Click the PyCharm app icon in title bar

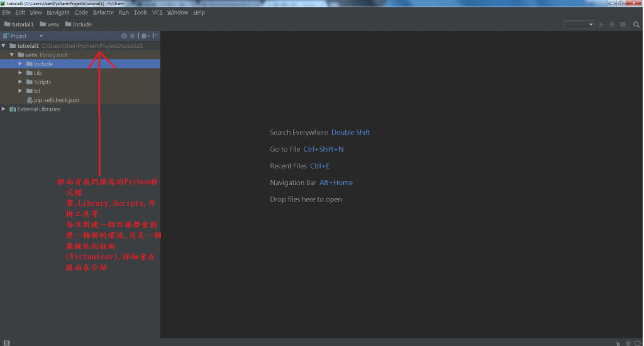coord(3,3)
